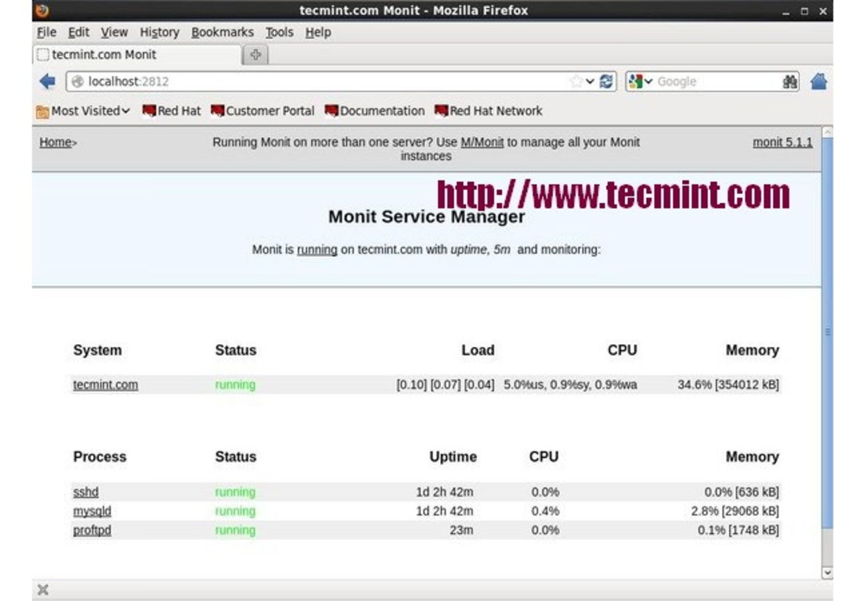Expand the Most Visited bookmarks folder
This screenshot has width=868, height=601.
pos(83,111)
